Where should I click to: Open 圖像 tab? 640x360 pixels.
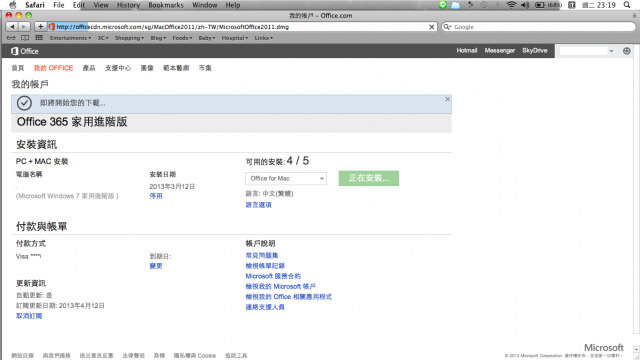[x=147, y=68]
